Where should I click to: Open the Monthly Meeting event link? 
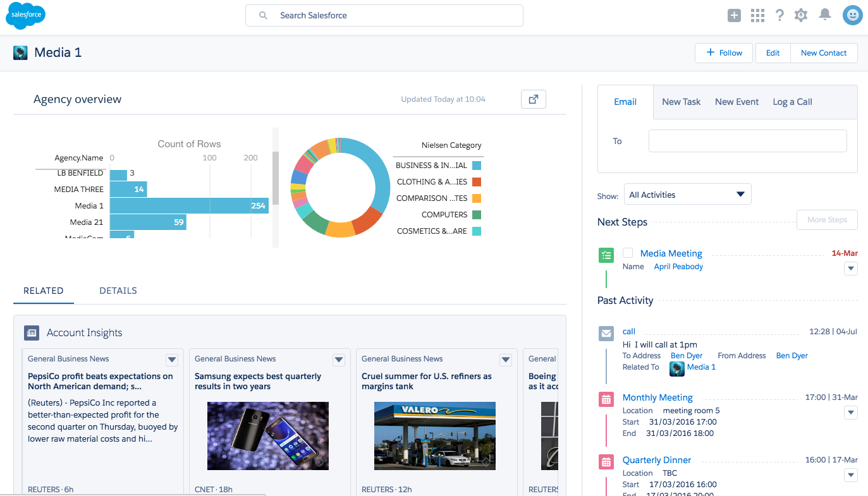[x=657, y=397]
